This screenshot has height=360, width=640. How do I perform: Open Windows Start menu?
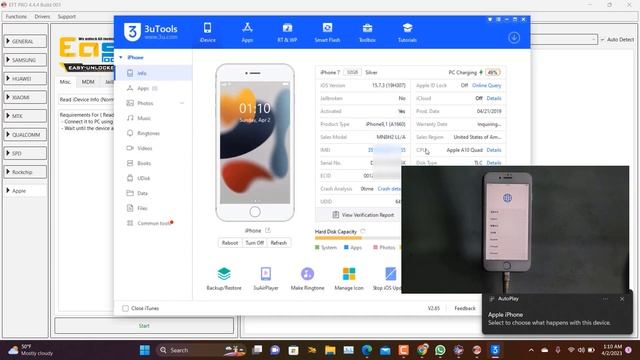point(145,350)
